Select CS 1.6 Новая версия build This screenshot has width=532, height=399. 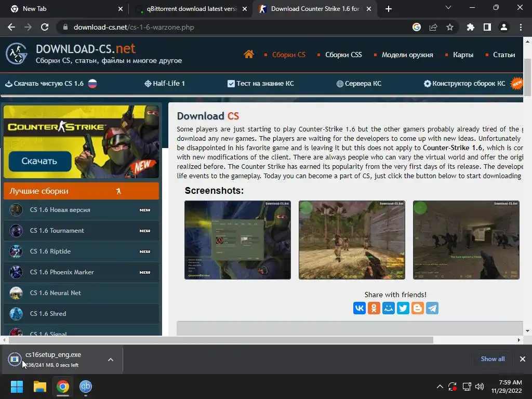pyautogui.click(x=82, y=210)
